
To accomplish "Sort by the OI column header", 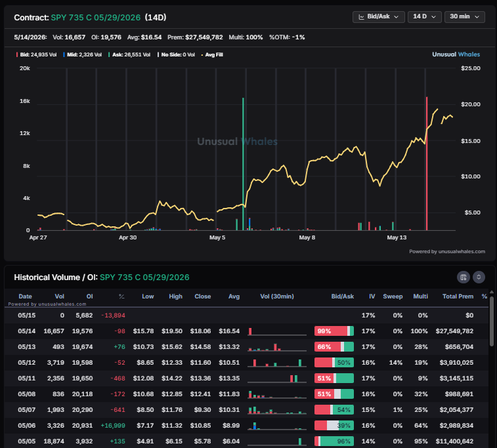I will coord(90,296).
